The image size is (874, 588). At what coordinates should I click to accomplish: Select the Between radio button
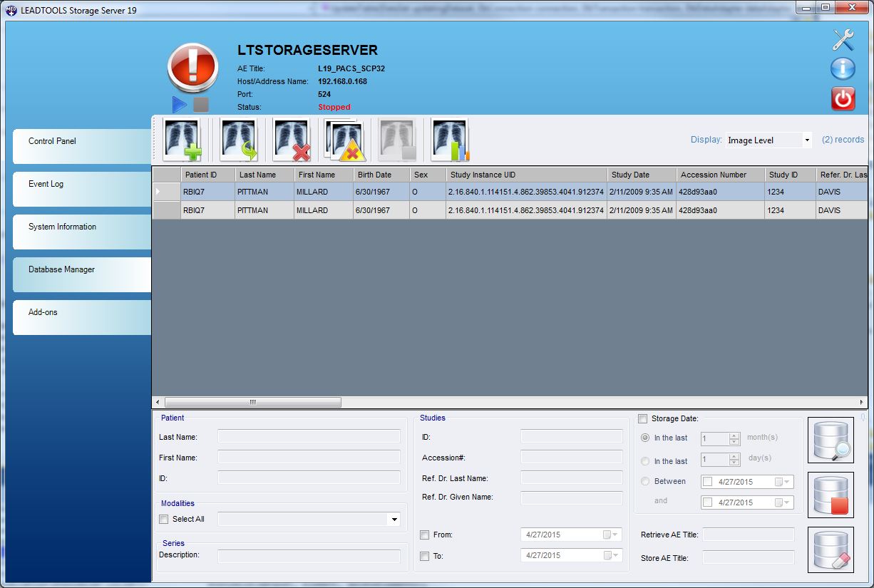[646, 481]
